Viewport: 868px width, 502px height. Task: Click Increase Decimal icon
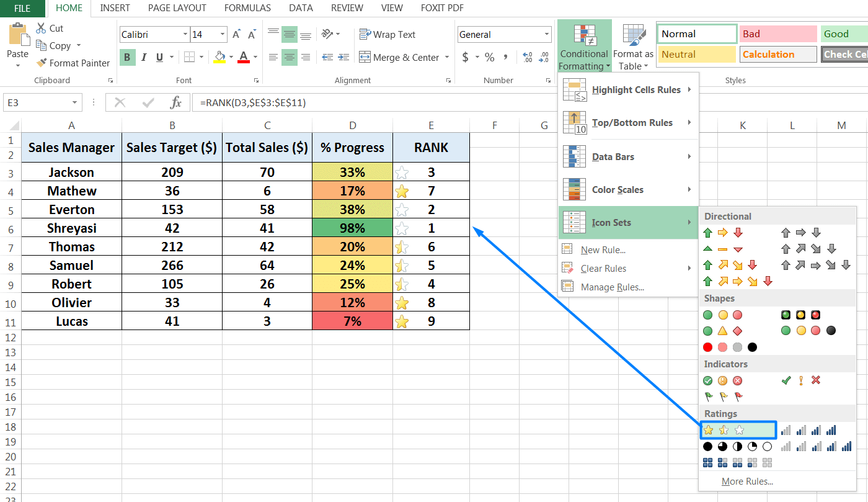[x=528, y=58]
